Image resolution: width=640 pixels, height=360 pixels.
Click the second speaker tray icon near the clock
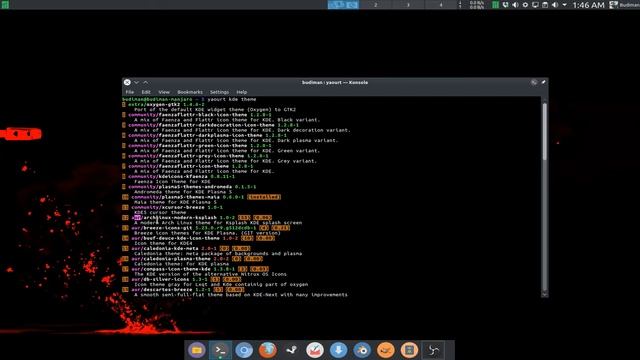pos(555,5)
